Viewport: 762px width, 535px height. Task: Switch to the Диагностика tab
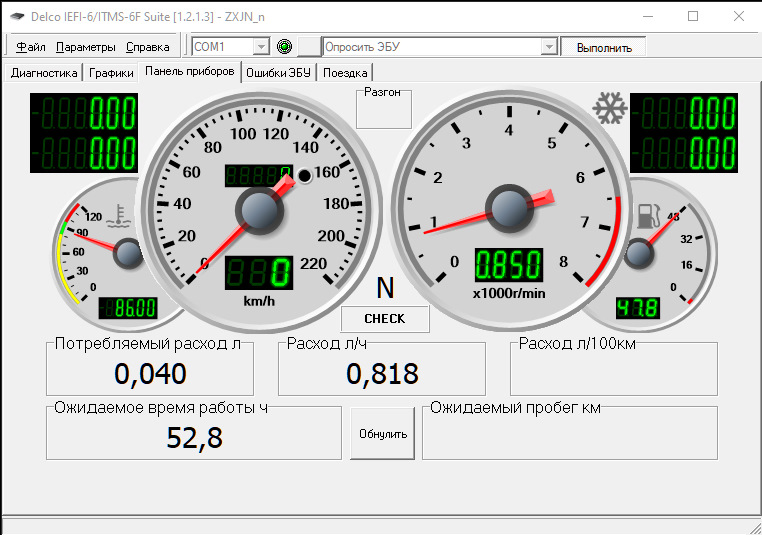(44, 72)
